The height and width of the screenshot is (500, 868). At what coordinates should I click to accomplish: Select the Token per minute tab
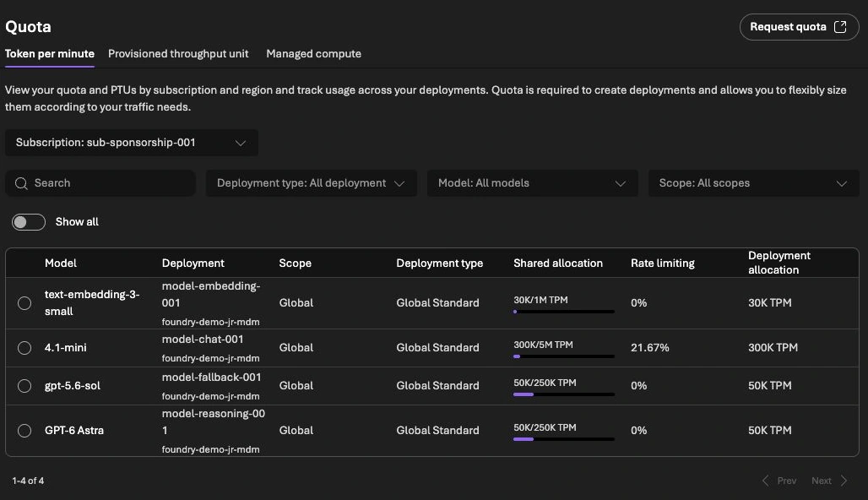50,54
